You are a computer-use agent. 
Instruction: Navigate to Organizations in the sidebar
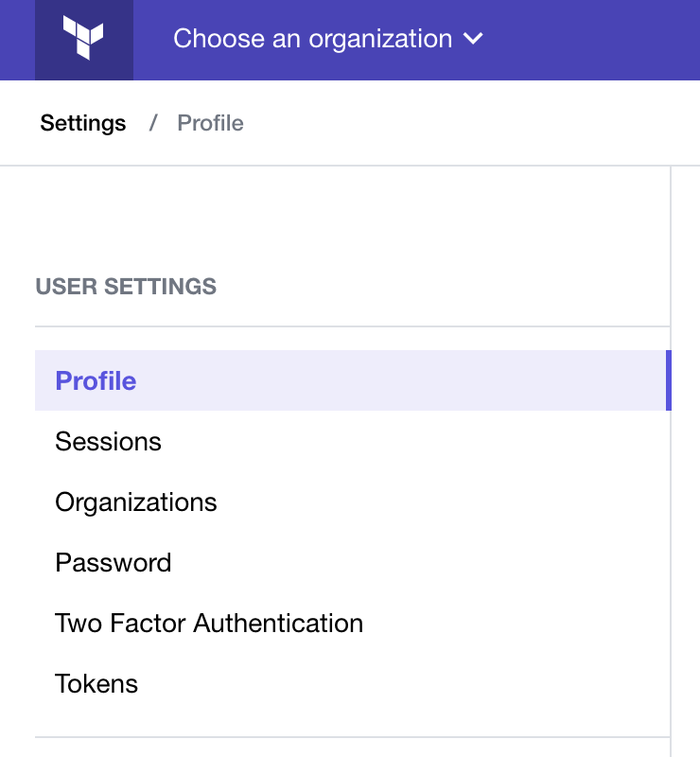[x=136, y=502]
